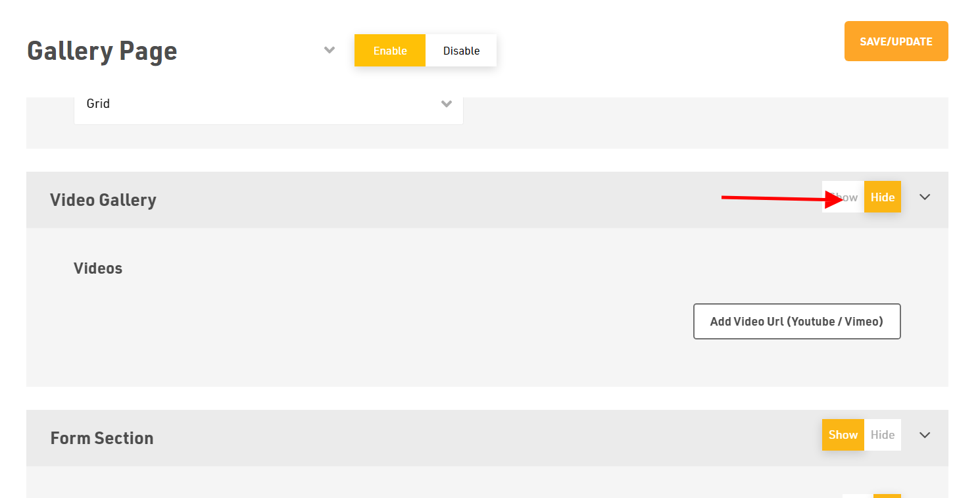Set Form Section visibility to Hide
Screen dimensions: 980x498
883,435
